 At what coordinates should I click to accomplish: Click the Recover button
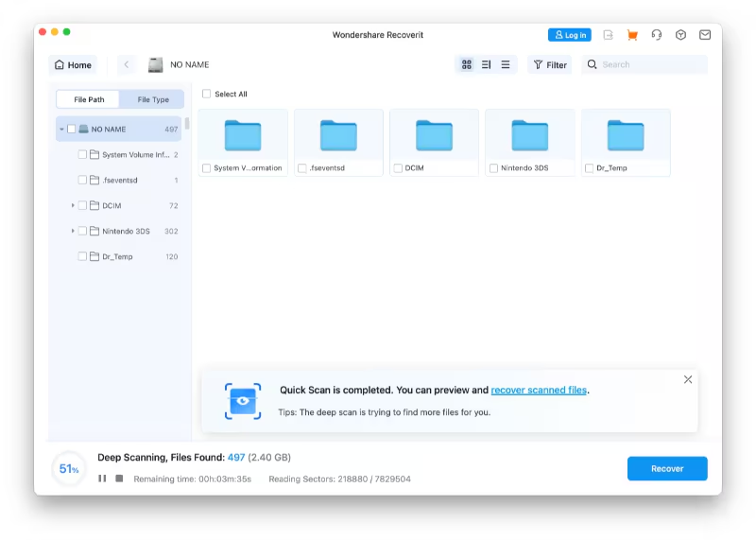click(667, 468)
